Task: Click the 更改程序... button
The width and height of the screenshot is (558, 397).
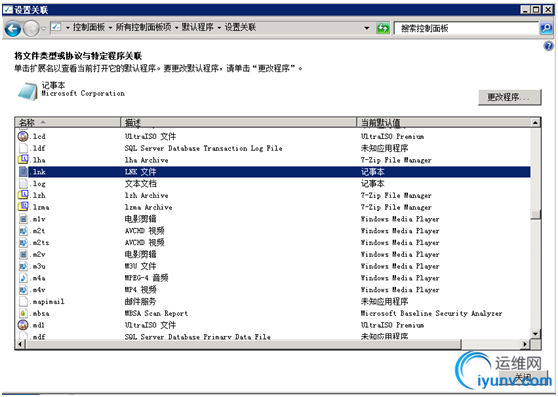Action: (510, 97)
